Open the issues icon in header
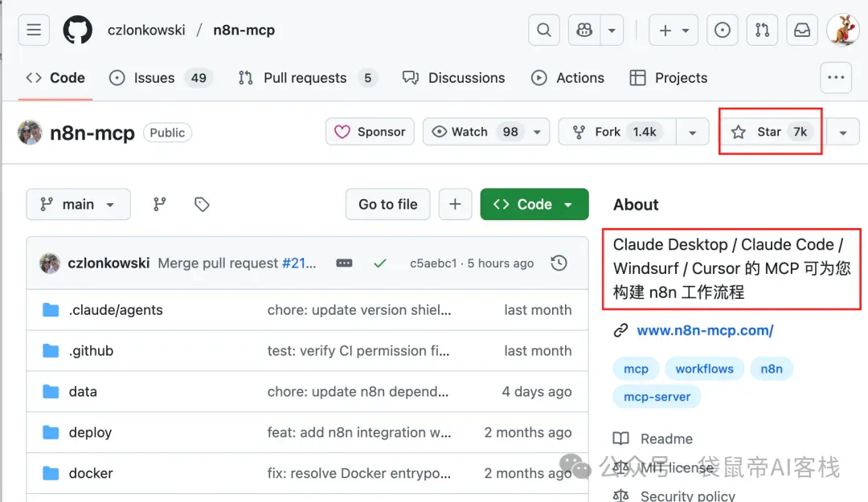The width and height of the screenshot is (868, 502). [723, 30]
